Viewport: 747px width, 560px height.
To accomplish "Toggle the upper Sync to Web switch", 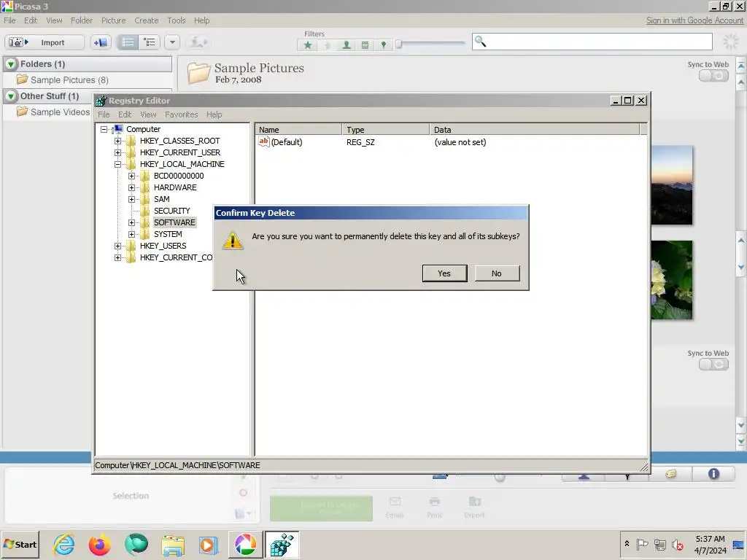I will tap(713, 76).
